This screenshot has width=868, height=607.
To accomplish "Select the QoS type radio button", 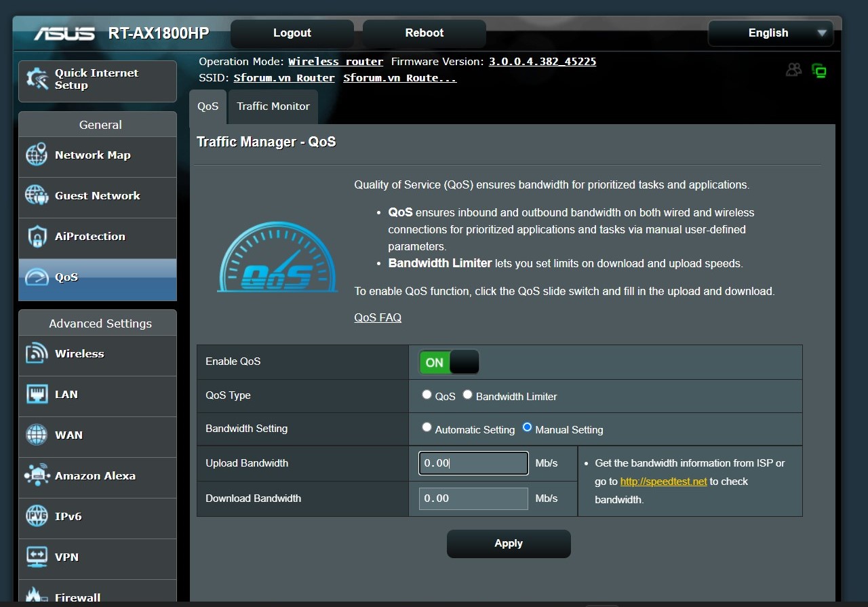I will 427,394.
